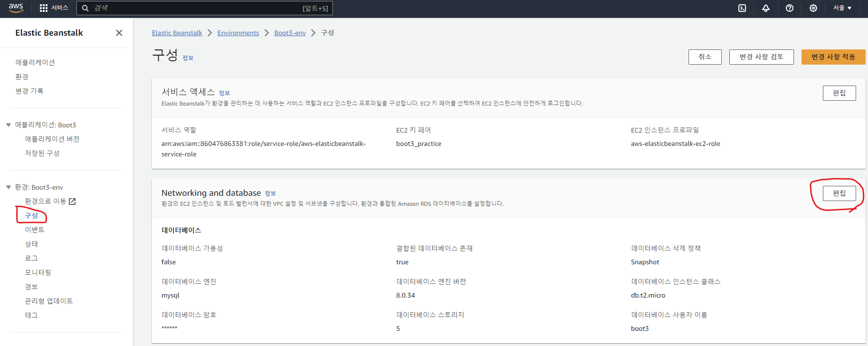The height and width of the screenshot is (346, 868).
Task: Open 애플리케이션 in the sidebar
Action: pos(35,62)
